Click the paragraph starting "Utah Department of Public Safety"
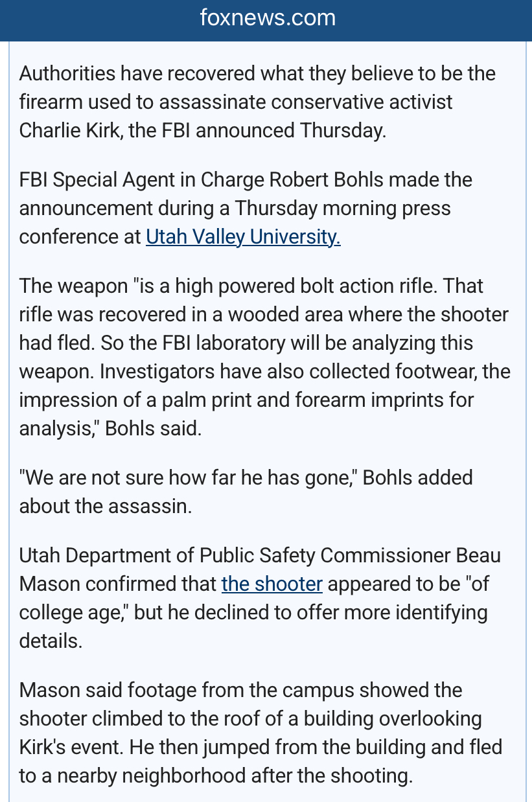 coord(260,598)
